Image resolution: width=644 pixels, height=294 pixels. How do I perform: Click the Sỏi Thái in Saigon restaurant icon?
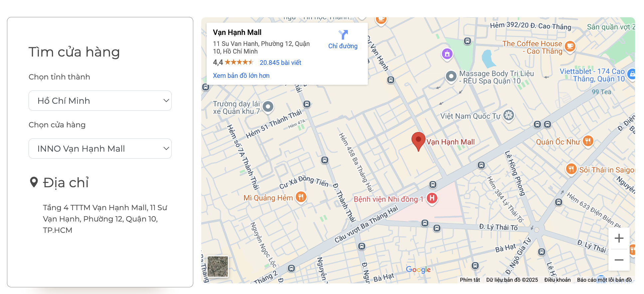click(571, 169)
